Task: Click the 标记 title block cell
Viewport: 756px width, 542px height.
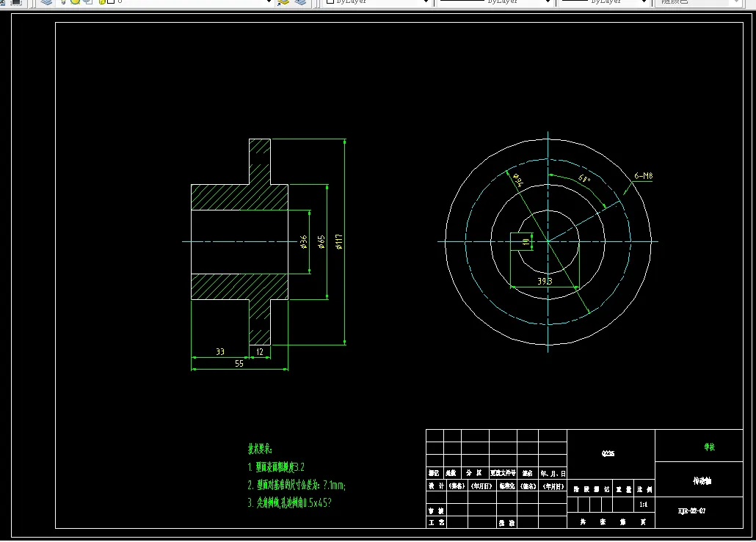Action: click(434, 473)
